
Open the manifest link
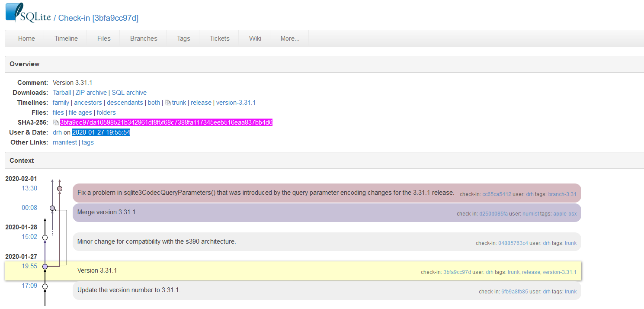point(65,142)
